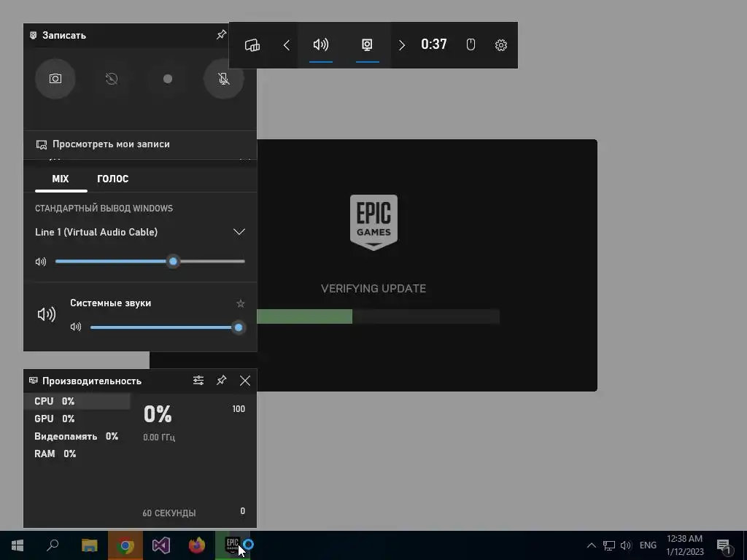
Task: Click the 0:37 clock in Game Bar
Action: (x=434, y=44)
